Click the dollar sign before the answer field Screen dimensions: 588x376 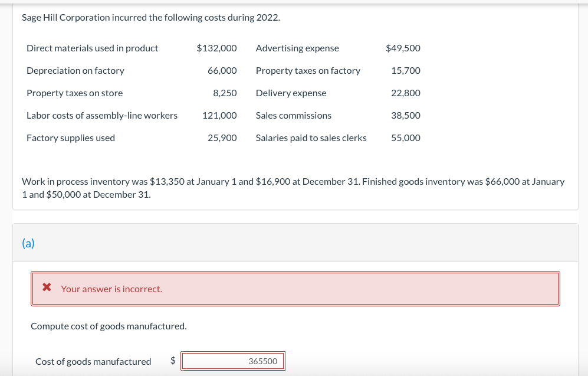click(x=173, y=361)
